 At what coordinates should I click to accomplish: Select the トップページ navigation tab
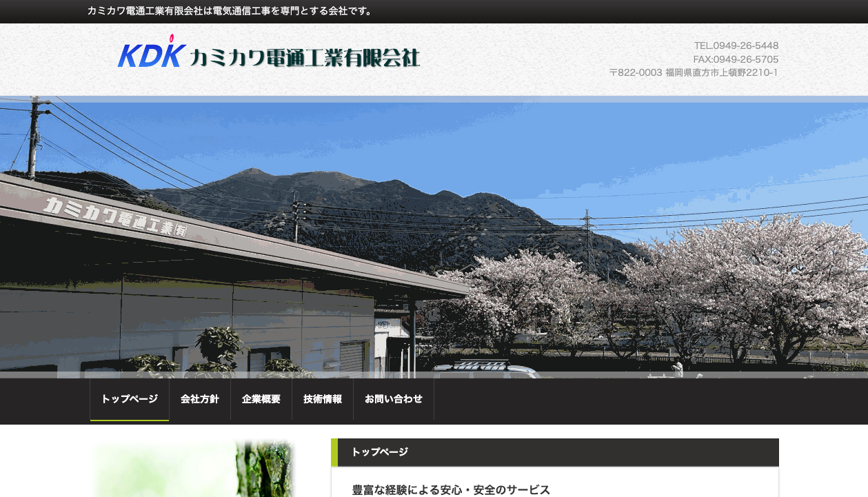128,399
